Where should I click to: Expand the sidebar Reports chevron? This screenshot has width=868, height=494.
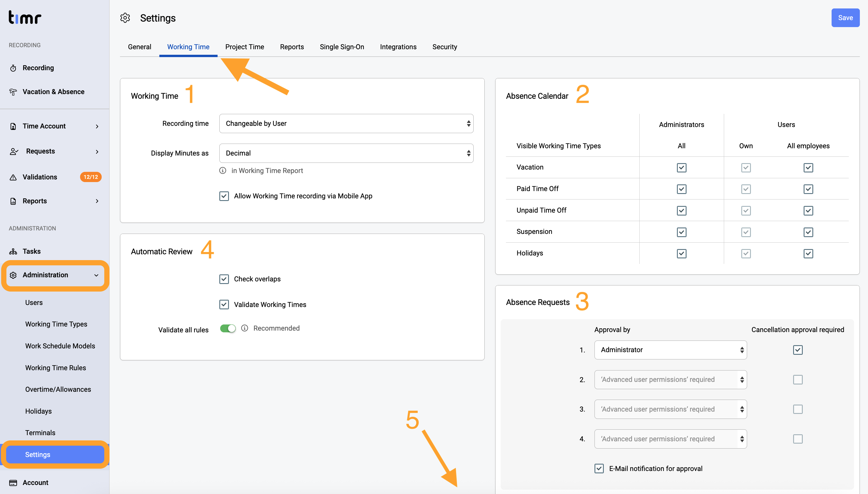coord(97,201)
